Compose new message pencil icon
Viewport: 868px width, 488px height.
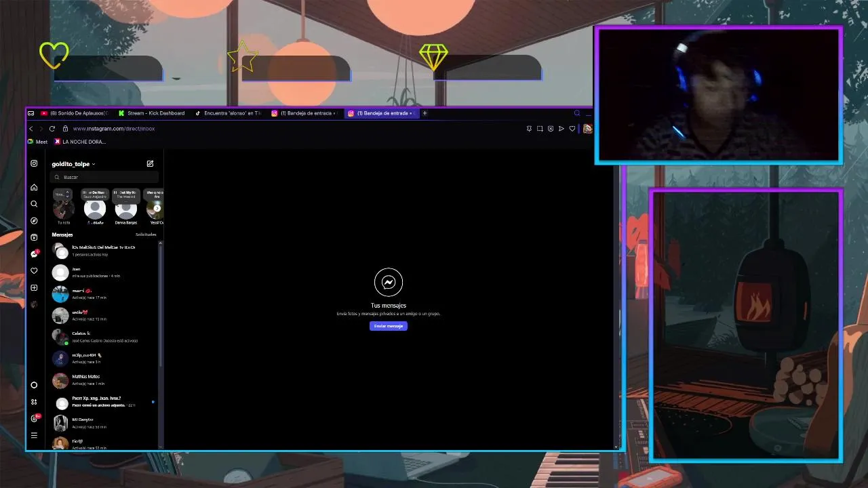pos(150,163)
